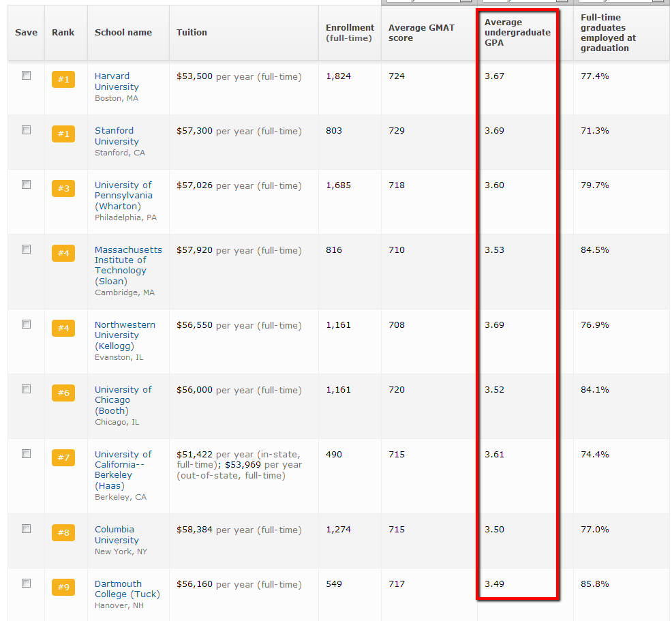672x621 pixels.
Task: Check the Save box for Stanford University
Action: click(x=26, y=130)
